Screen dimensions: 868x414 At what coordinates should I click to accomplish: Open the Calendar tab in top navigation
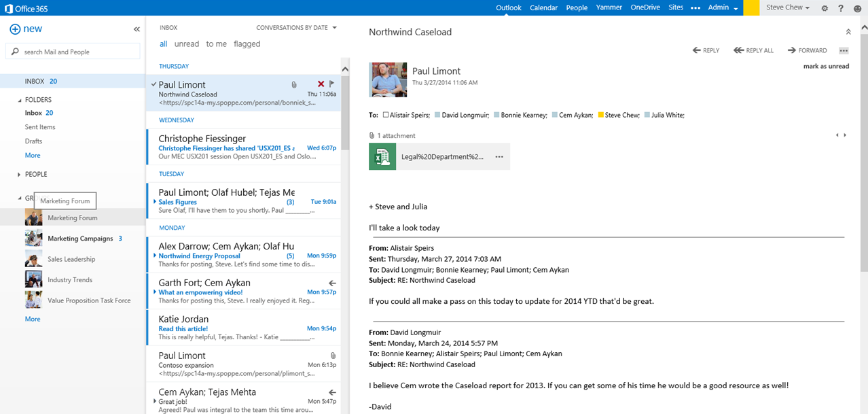pyautogui.click(x=543, y=8)
